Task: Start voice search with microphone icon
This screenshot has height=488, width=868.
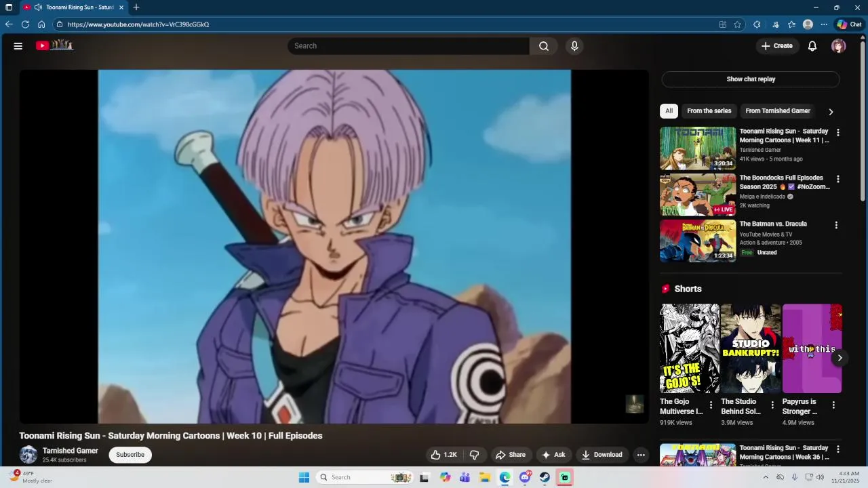Action: pyautogui.click(x=574, y=46)
